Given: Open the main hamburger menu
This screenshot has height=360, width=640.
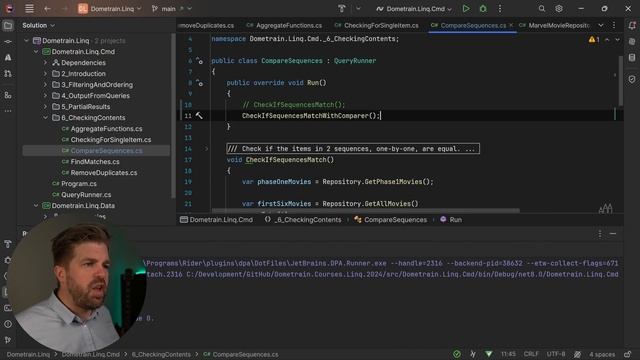Looking at the screenshot, I should pos(29,9).
